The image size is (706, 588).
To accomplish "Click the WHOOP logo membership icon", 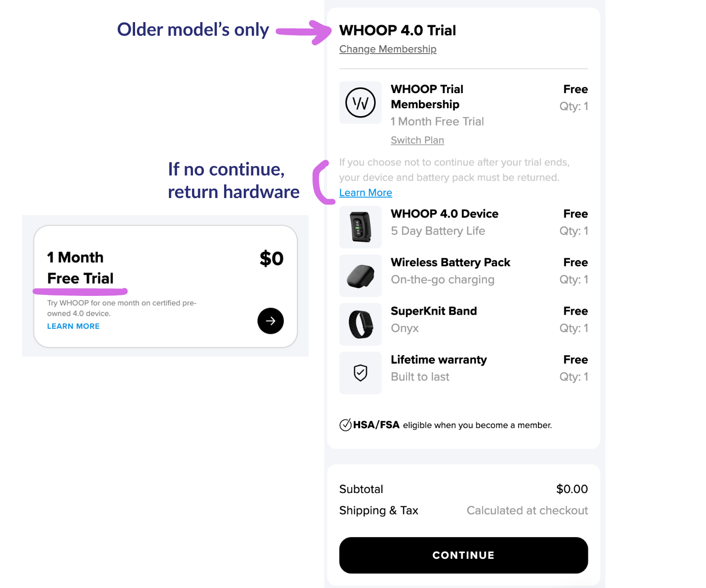I will click(x=361, y=103).
